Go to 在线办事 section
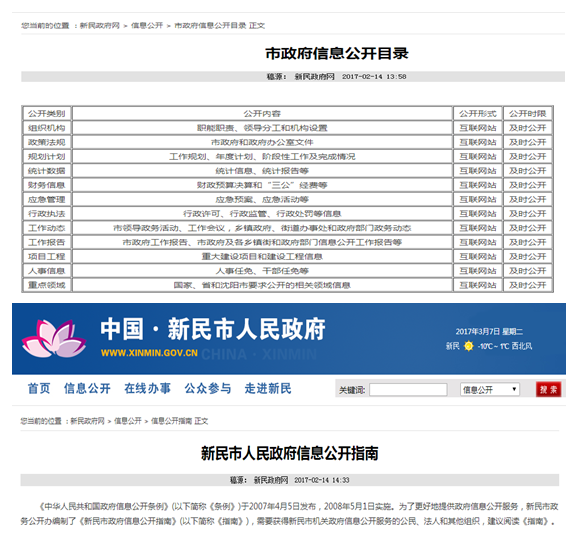Screen dimensions: 579x543 (x=147, y=388)
